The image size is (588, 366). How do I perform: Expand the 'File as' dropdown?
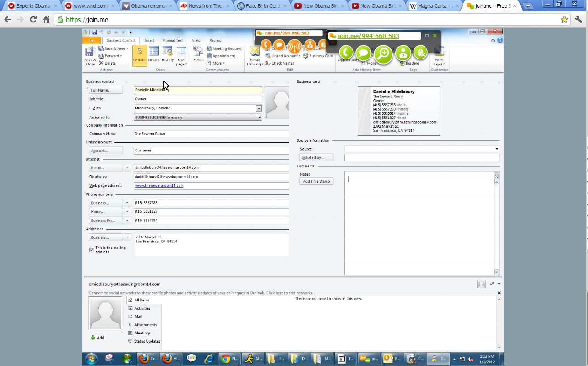(x=259, y=108)
